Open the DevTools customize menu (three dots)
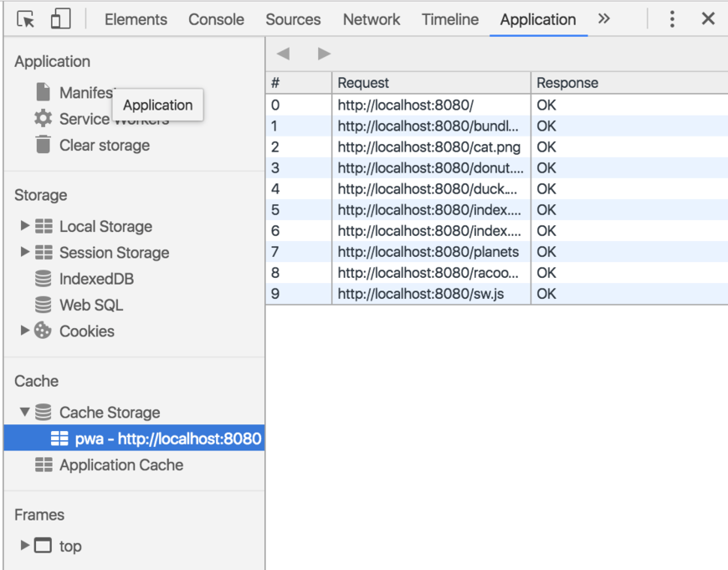The width and height of the screenshot is (728, 570). (x=672, y=18)
